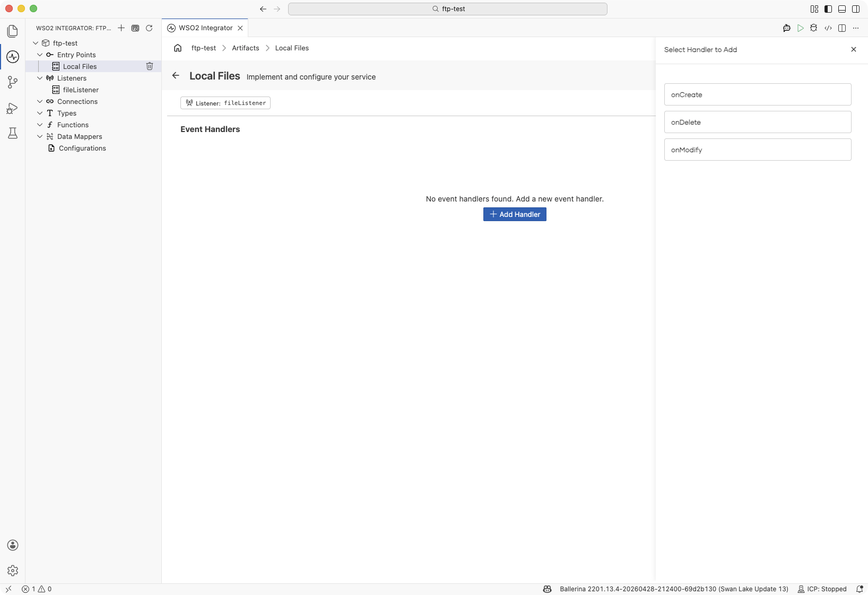
Task: Customize layout from title bar
Action: tap(814, 9)
